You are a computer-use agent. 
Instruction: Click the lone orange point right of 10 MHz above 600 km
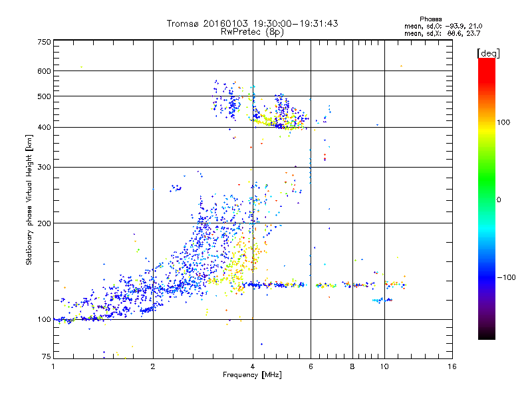click(x=402, y=66)
